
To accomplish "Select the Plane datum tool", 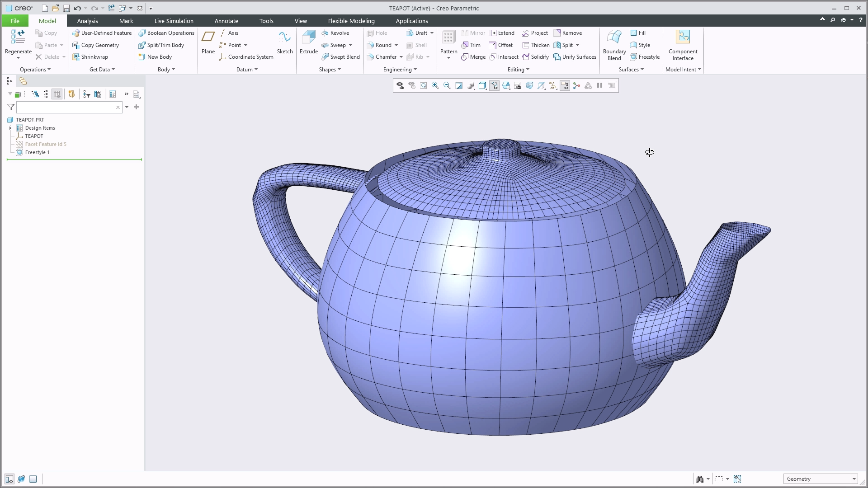I will 208,41.
